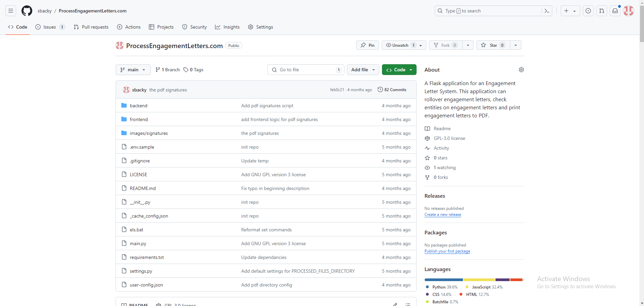The width and height of the screenshot is (644, 306).
Task: Open the settings.py file
Action: click(141, 271)
